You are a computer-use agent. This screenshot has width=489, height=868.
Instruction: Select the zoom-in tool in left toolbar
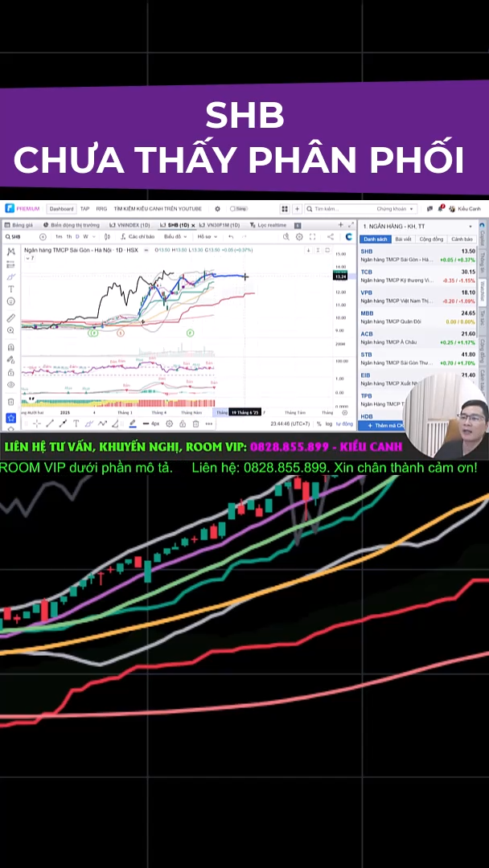(x=11, y=330)
